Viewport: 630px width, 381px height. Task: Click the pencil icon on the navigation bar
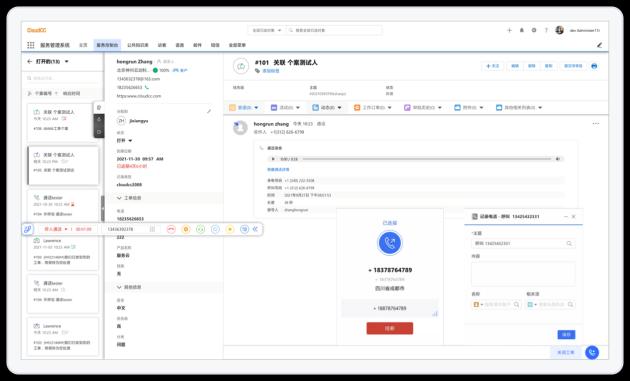click(599, 45)
